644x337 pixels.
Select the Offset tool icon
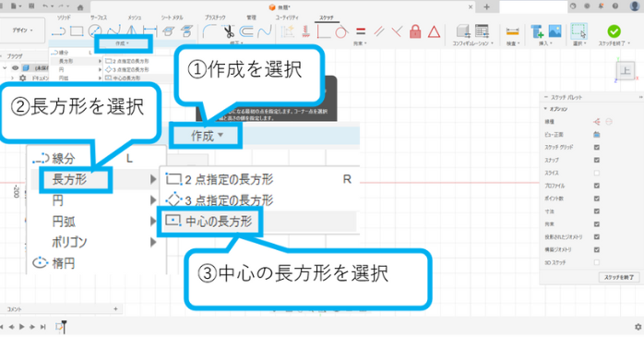pos(246,31)
